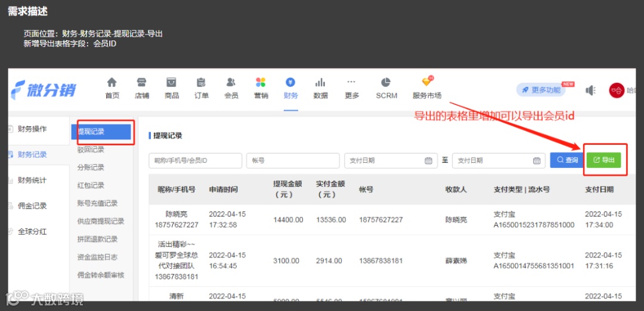Focus the second 支付日期 date field
Image resolution: width=644 pixels, height=311 pixels.
click(499, 160)
